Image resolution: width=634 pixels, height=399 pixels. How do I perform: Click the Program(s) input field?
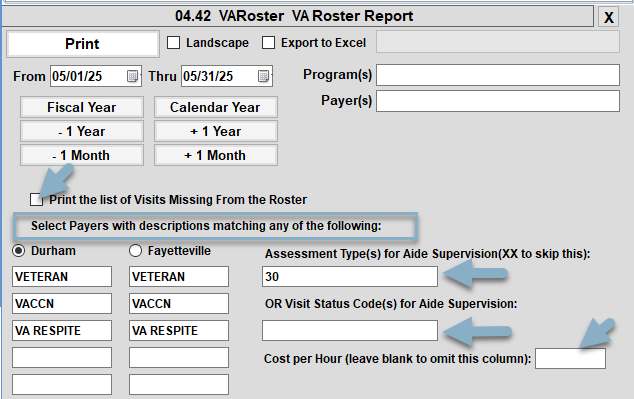pos(498,75)
